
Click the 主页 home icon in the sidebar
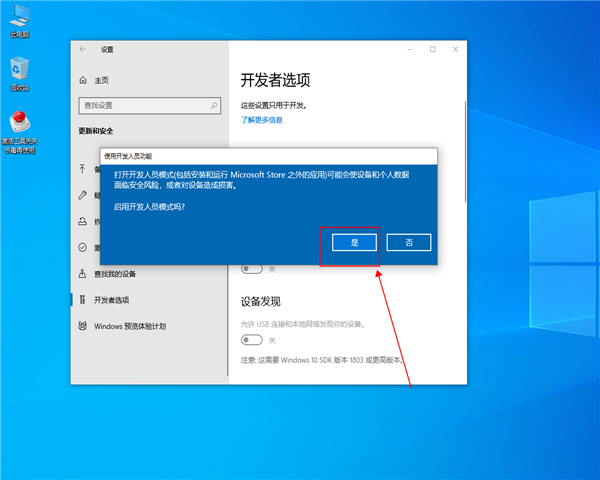click(83, 80)
